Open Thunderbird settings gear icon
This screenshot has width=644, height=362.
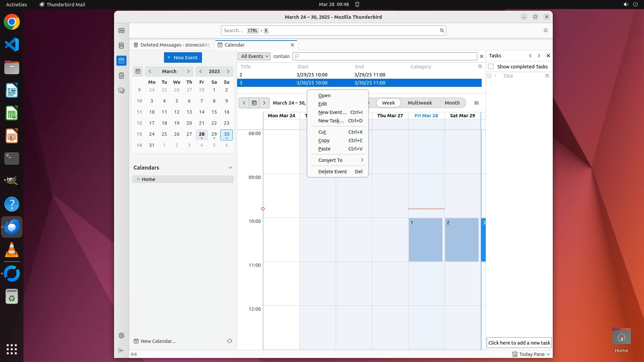(x=121, y=336)
